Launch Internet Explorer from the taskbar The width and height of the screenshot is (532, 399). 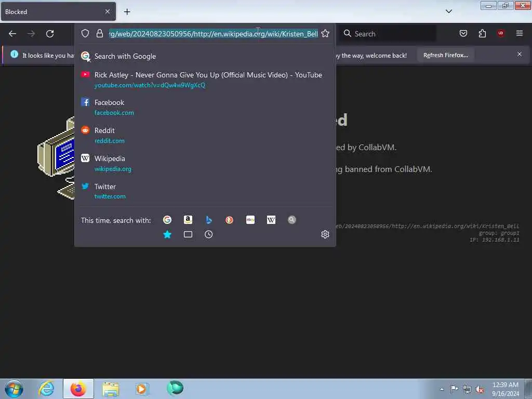[x=46, y=389]
